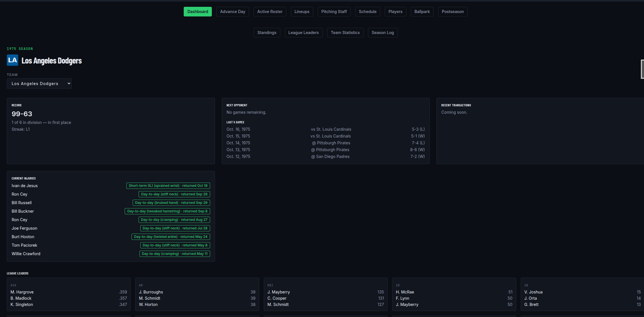This screenshot has height=317, width=644.
Task: Select Bill Russell in injuries list
Action: point(22,203)
